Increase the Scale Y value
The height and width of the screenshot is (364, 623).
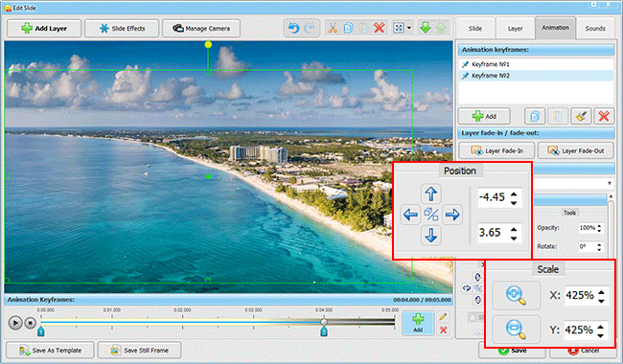[x=600, y=327]
